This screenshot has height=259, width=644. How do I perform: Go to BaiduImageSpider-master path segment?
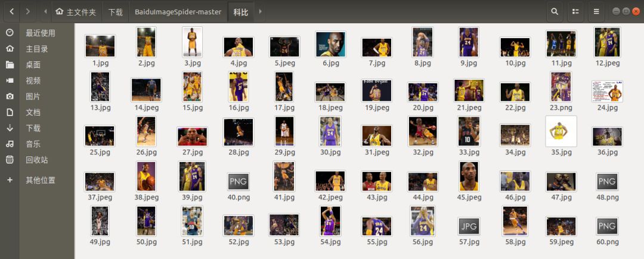[x=178, y=12]
